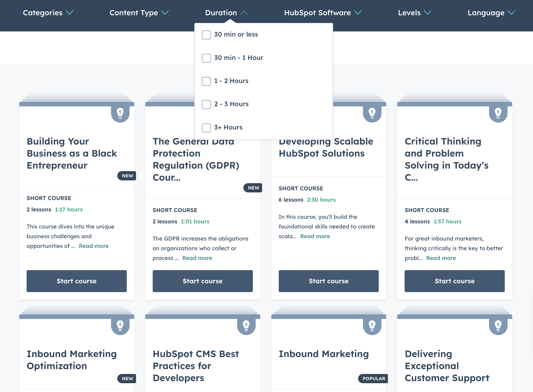Click lightbulb icon on Inbound Marketing card
533x392 pixels.
click(372, 326)
